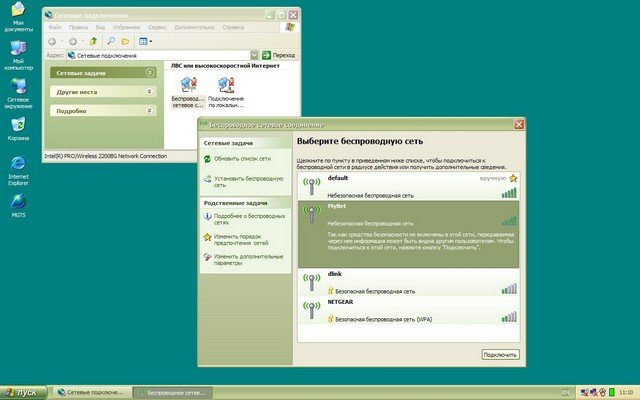This screenshot has height=400, width=640.
Task: Click the Up folder toolbar icon
Action: 92,41
